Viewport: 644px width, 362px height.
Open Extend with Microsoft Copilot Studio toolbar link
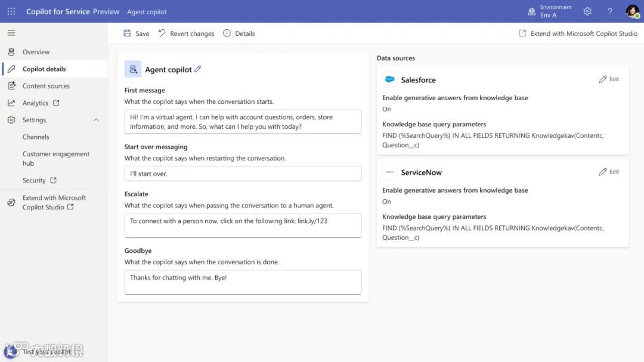pyautogui.click(x=578, y=33)
